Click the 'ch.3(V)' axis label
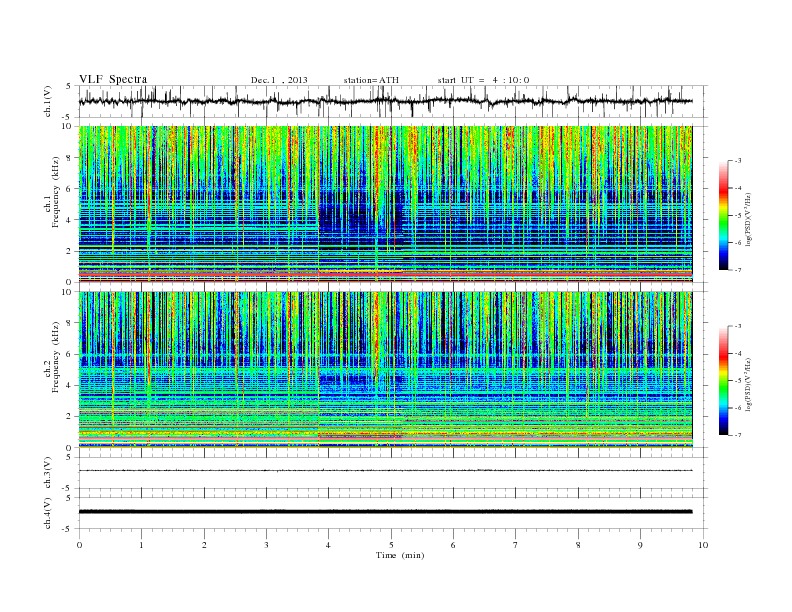 tap(48, 473)
